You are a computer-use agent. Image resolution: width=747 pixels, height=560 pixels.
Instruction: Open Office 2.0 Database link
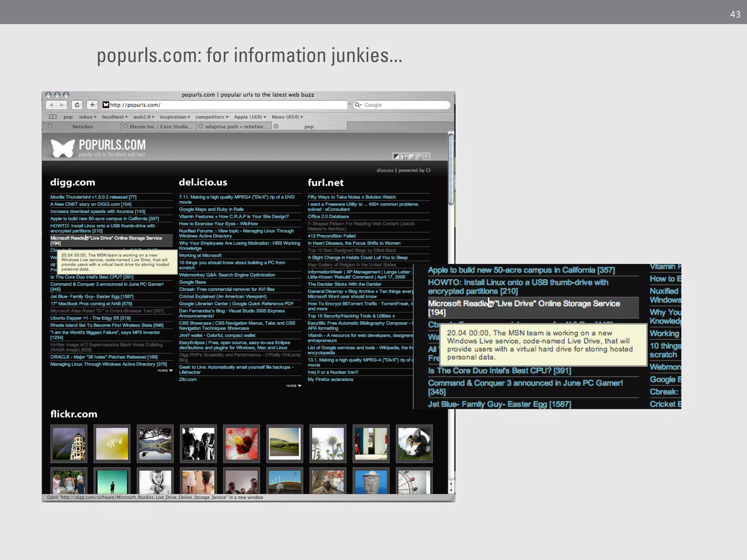328,217
